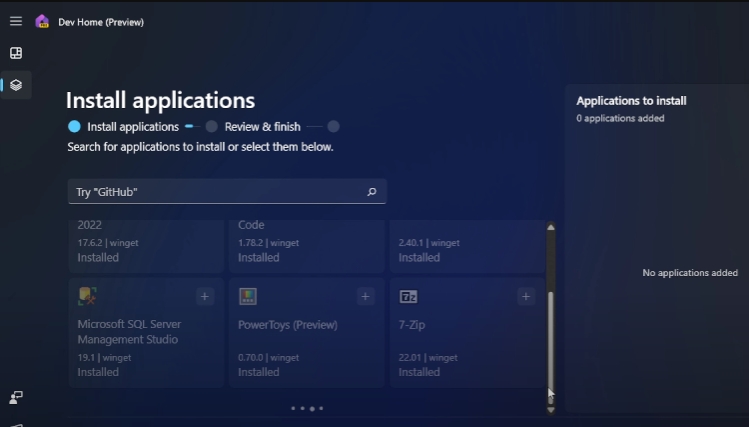Click the 0 applications added text
Image resolution: width=749 pixels, height=427 pixels.
[x=620, y=118]
